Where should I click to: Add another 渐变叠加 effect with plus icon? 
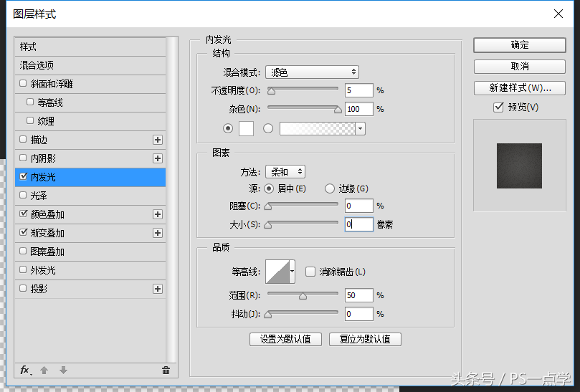click(158, 233)
